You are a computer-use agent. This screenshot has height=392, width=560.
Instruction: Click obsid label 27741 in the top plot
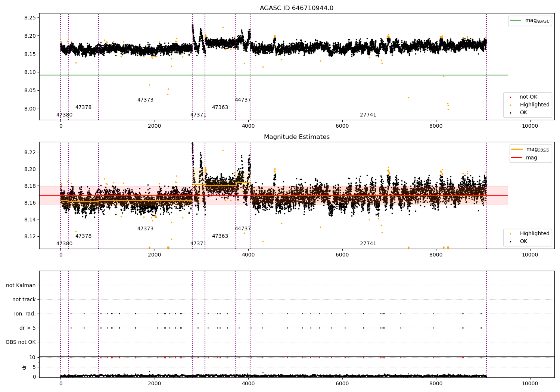(368, 115)
